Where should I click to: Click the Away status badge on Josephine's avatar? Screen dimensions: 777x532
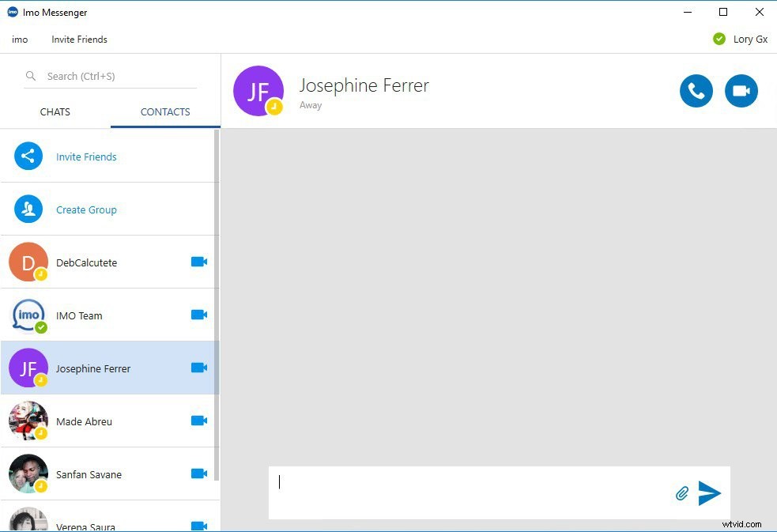[274, 105]
